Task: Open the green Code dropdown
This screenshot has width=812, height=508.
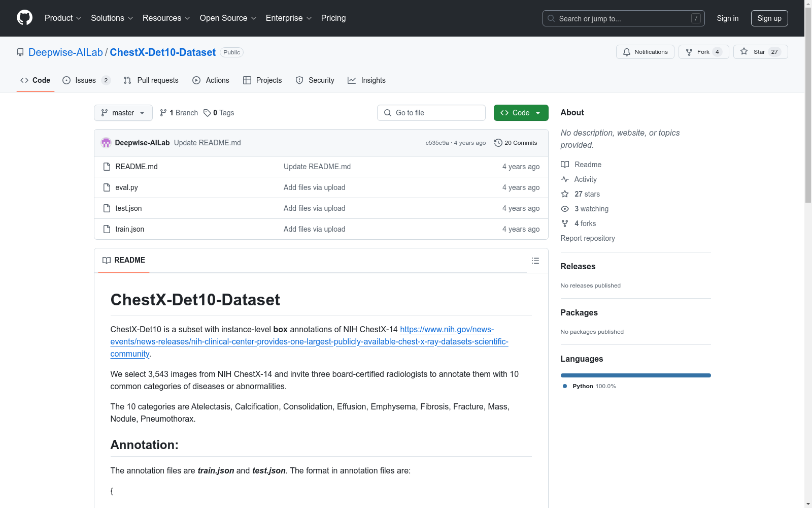Action: (521, 113)
